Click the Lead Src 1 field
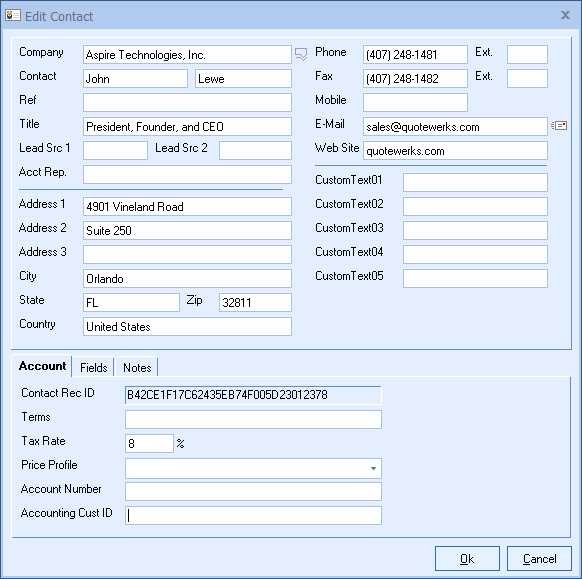The image size is (582, 579). [115, 151]
